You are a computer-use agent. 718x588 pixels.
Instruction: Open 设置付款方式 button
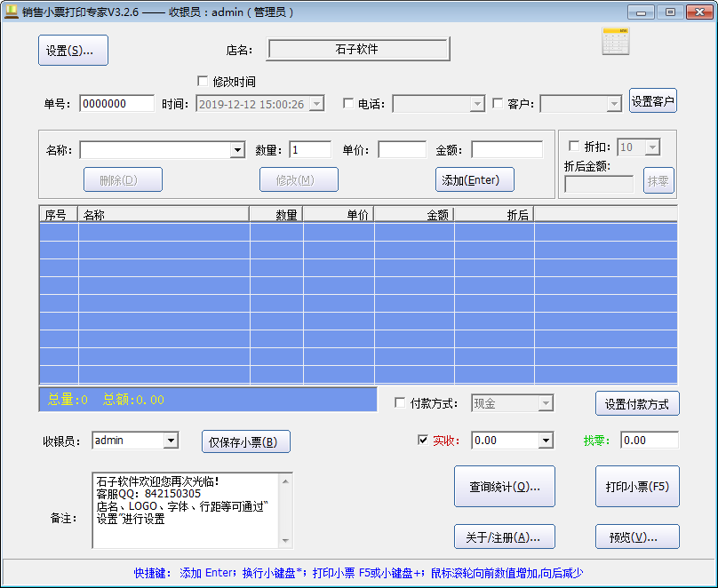click(637, 403)
